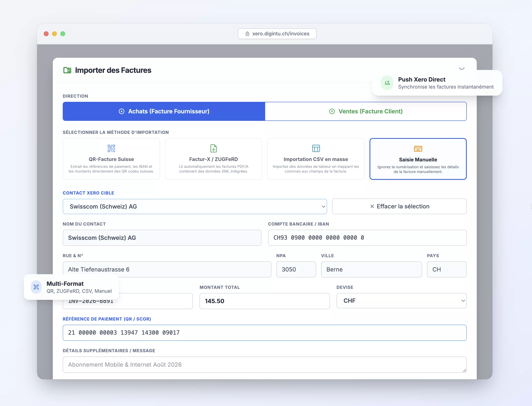
Task: Click the green window maximize dot
Action: [x=63, y=34]
